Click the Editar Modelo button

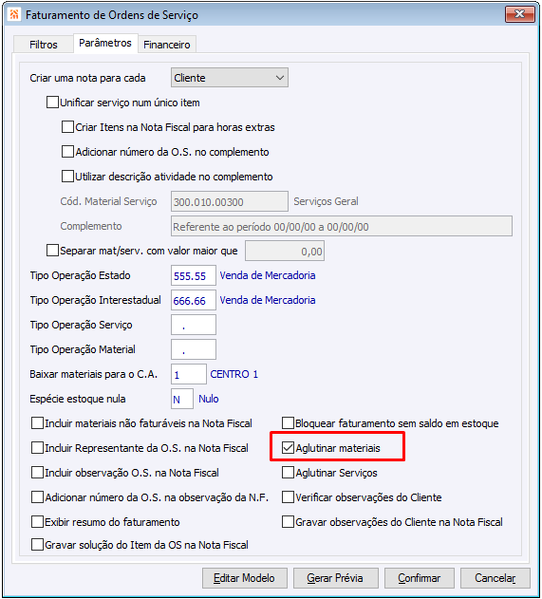coord(244,578)
